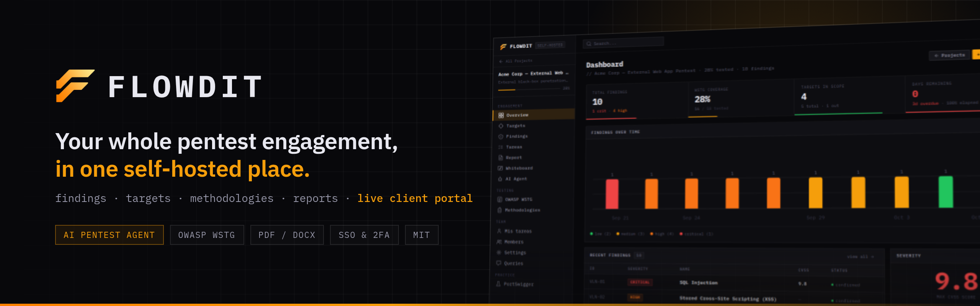The height and width of the screenshot is (306, 980).
Task: Click the Search input field
Action: pos(623,43)
